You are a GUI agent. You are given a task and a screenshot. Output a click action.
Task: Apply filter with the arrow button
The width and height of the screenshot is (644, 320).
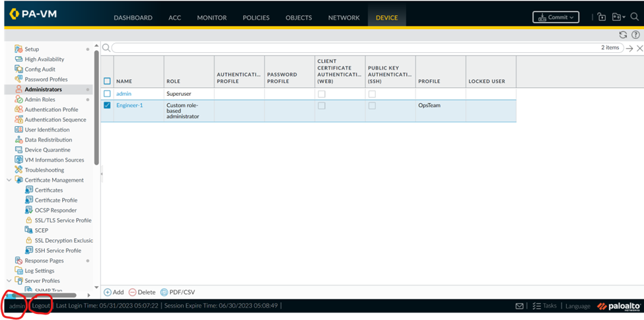click(629, 48)
